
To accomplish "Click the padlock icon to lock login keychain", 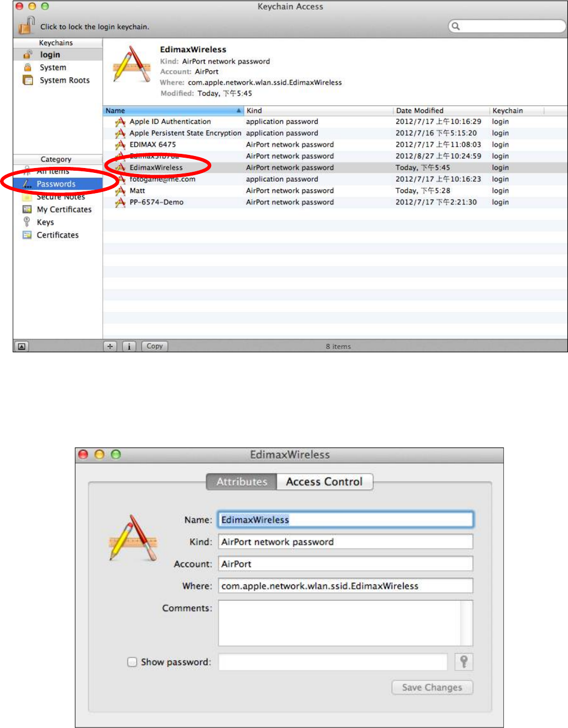I will click(26, 25).
